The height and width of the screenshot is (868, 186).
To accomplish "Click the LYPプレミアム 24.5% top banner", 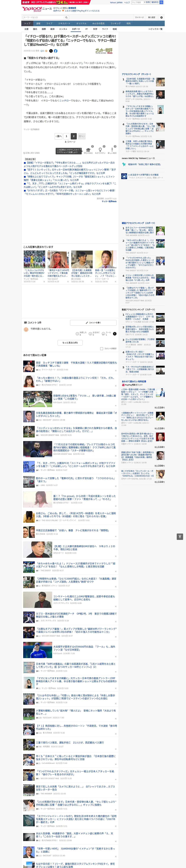I will coord(56,2).
